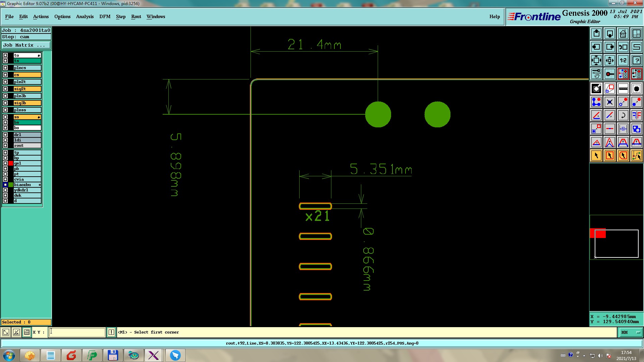Toggle the rout layer checkbox
This screenshot has width=644, height=362.
pyautogui.click(x=5, y=145)
